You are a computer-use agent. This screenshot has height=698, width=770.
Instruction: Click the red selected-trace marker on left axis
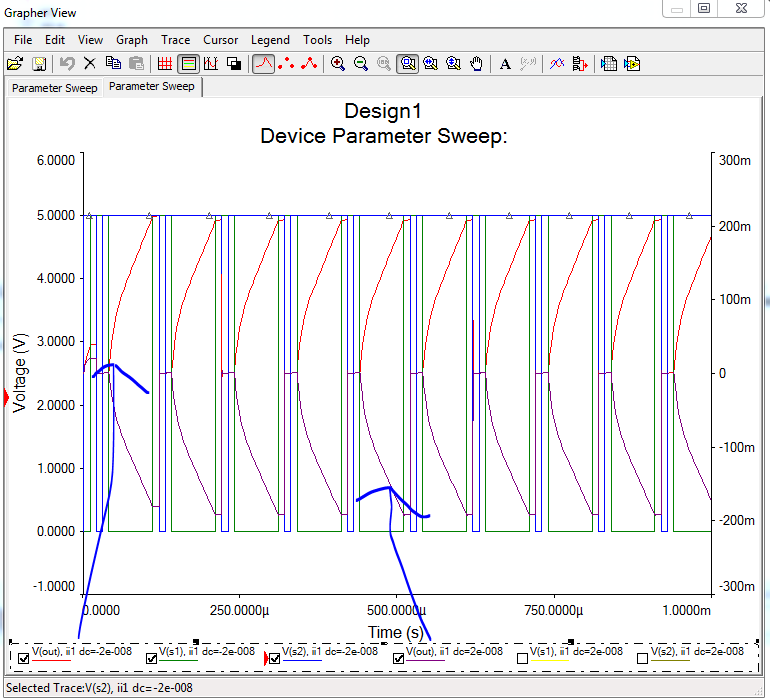pos(6,397)
